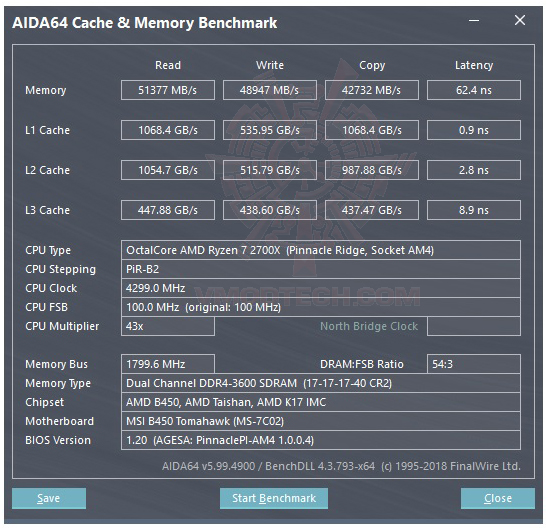The width and height of the screenshot is (549, 528).
Task: Click L1 Cache Read 1068.4 GB/s cell
Action: click(x=168, y=130)
